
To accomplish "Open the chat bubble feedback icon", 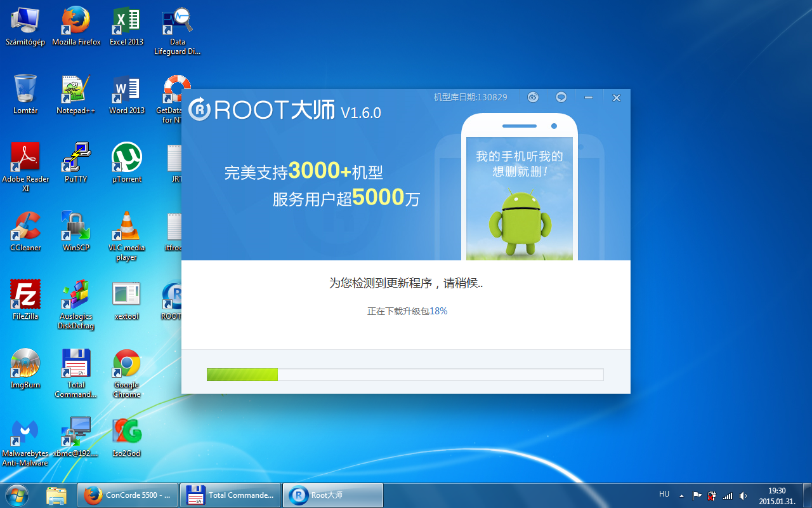I will coord(561,97).
